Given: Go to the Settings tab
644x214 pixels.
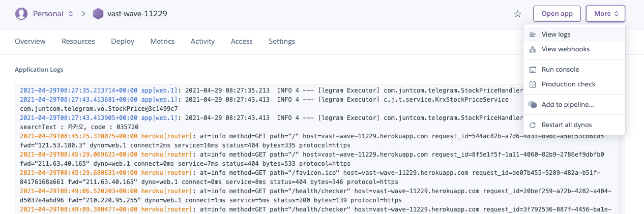Looking at the screenshot, I should click(x=282, y=41).
